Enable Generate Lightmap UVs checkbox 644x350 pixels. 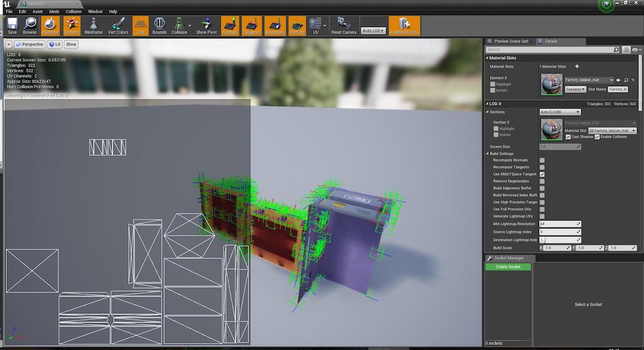[x=542, y=216]
